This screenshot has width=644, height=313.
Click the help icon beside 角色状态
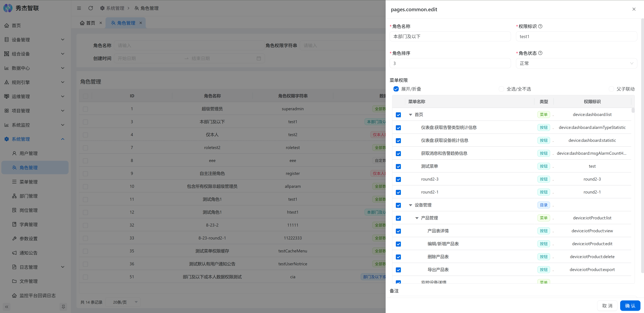click(x=540, y=53)
